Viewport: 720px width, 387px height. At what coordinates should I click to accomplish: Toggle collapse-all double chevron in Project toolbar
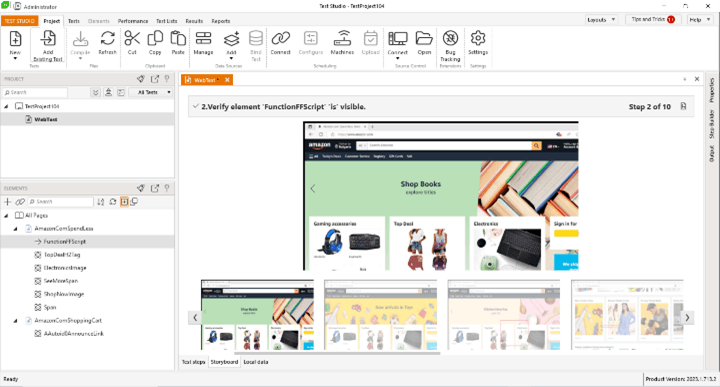(x=96, y=92)
